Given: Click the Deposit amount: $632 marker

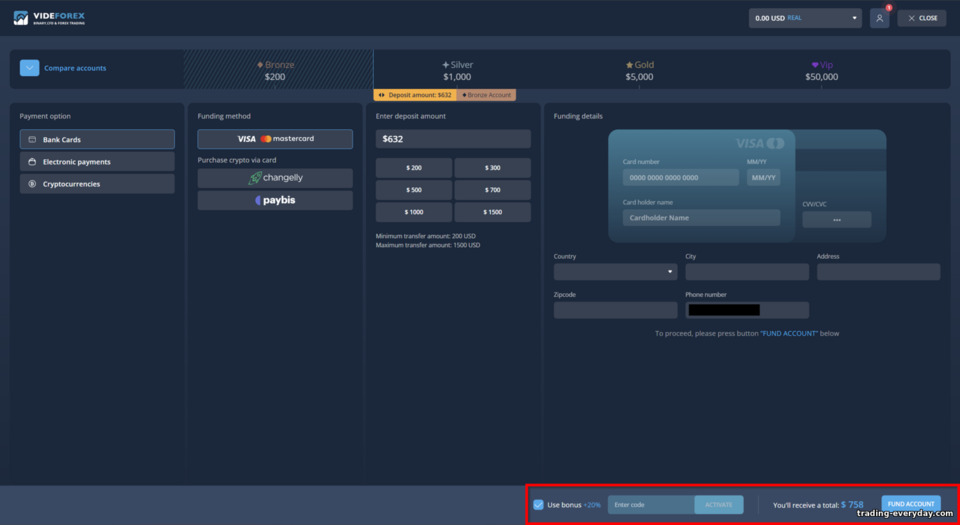Looking at the screenshot, I should (x=415, y=95).
